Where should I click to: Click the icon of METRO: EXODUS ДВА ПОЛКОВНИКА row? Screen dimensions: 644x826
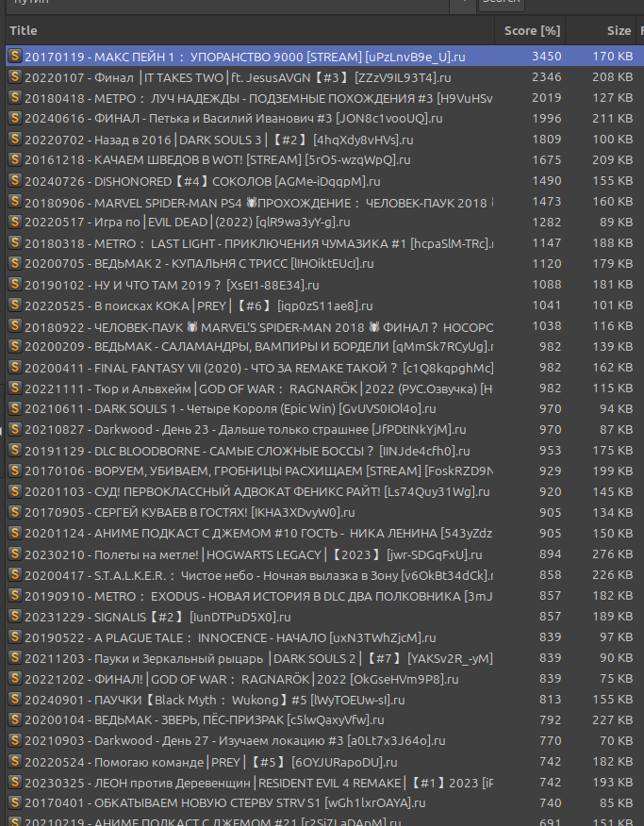[15, 595]
